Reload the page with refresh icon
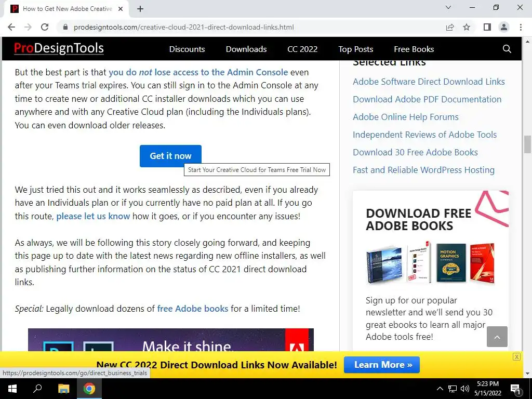532x399 pixels. point(45,27)
